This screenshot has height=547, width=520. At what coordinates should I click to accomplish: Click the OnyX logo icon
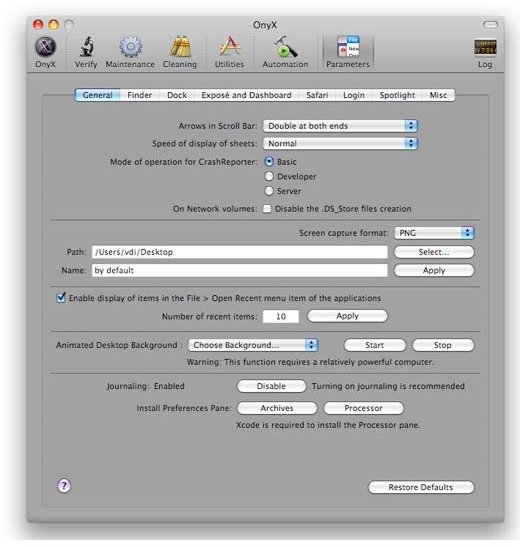(46, 47)
